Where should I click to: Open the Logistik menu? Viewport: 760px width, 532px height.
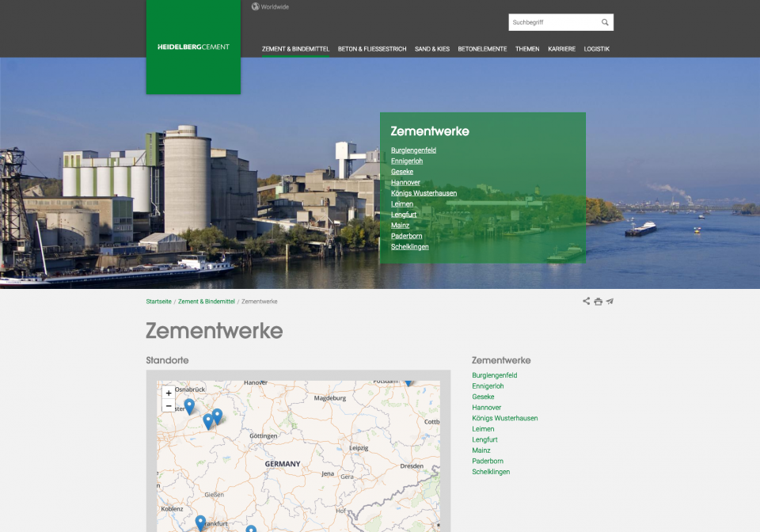[x=597, y=49]
